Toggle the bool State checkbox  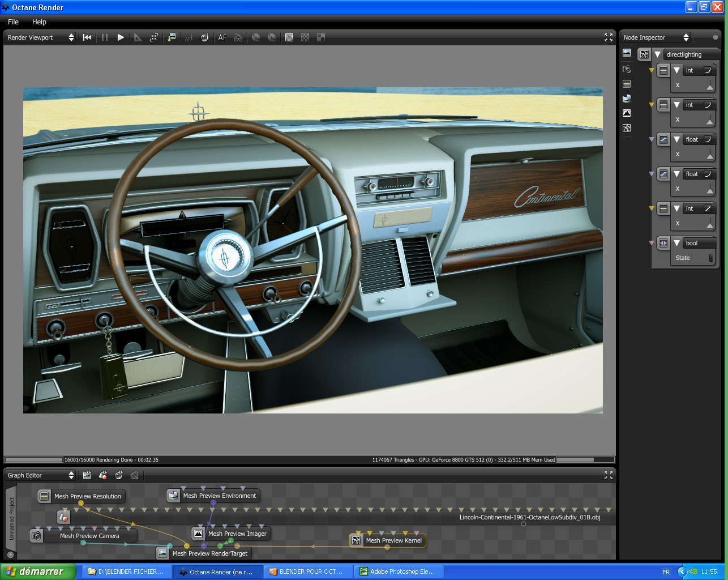[x=711, y=258]
